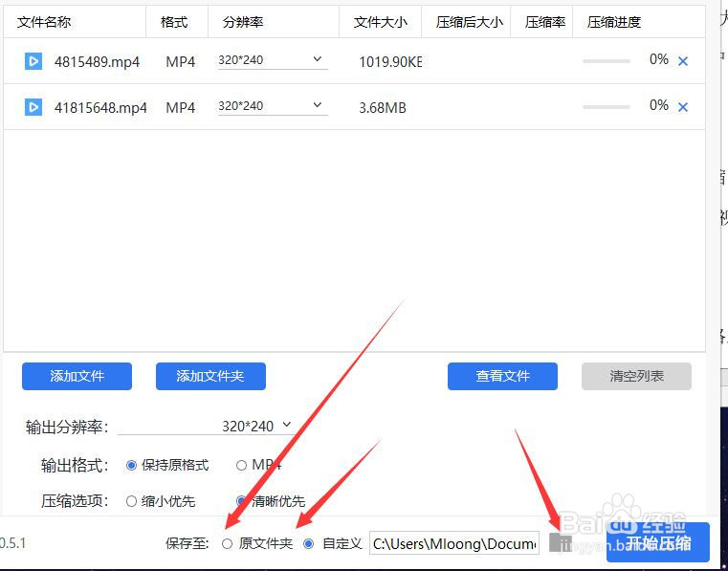Click the 清空列表 button
The width and height of the screenshot is (728, 571).
636,376
